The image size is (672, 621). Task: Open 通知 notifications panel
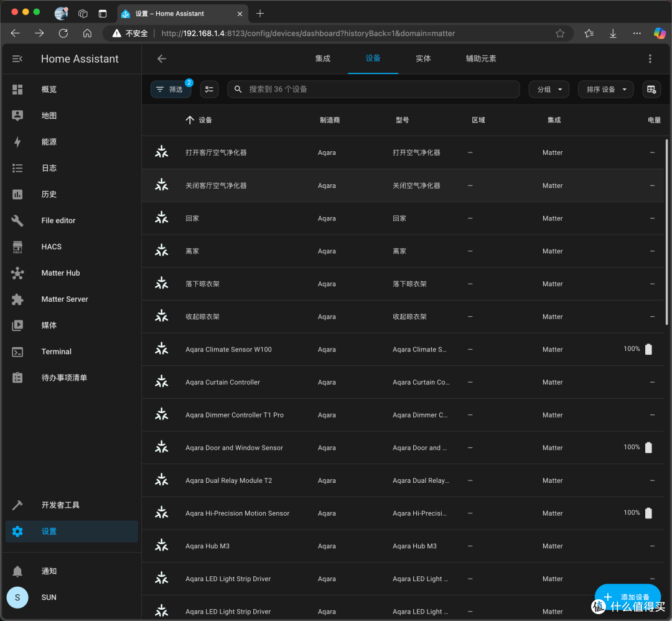[x=71, y=571]
